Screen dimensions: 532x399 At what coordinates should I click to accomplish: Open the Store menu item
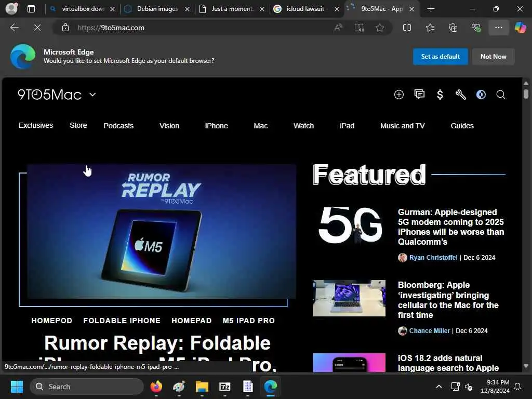[78, 125]
